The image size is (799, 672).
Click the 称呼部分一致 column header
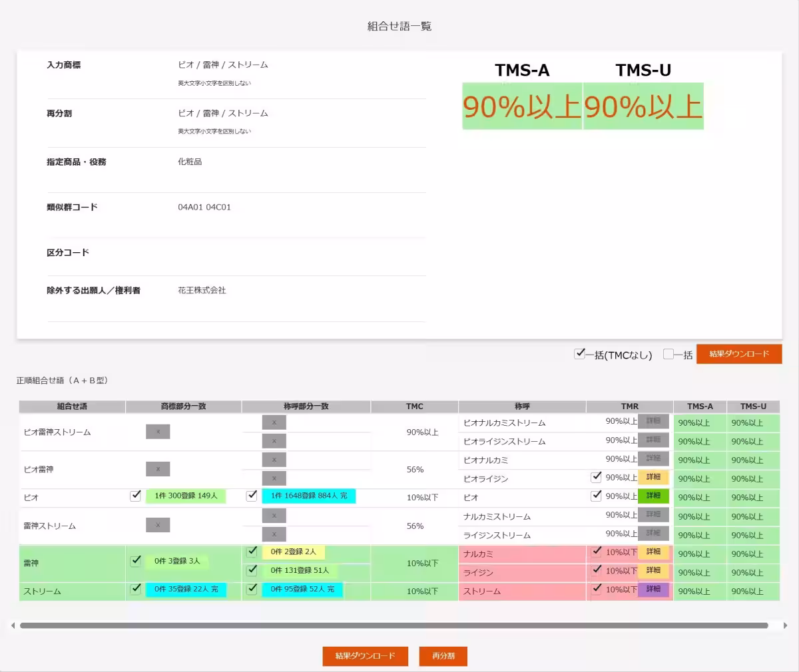pyautogui.click(x=306, y=406)
